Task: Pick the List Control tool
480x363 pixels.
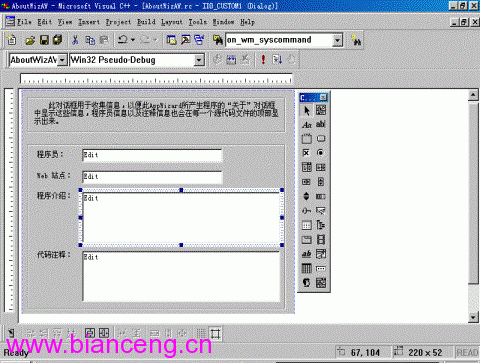Action: point(307,225)
